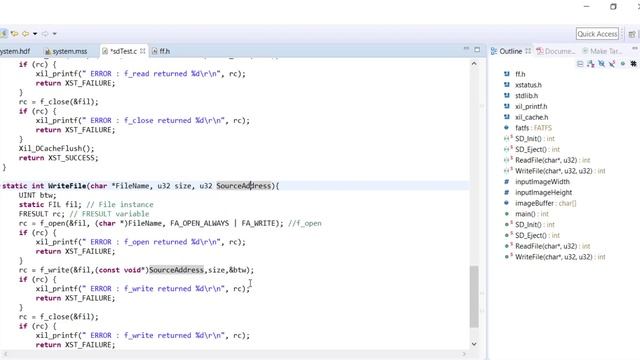Click the Open Perspective icon
The height and width of the screenshot is (360, 640).
coord(632,34)
